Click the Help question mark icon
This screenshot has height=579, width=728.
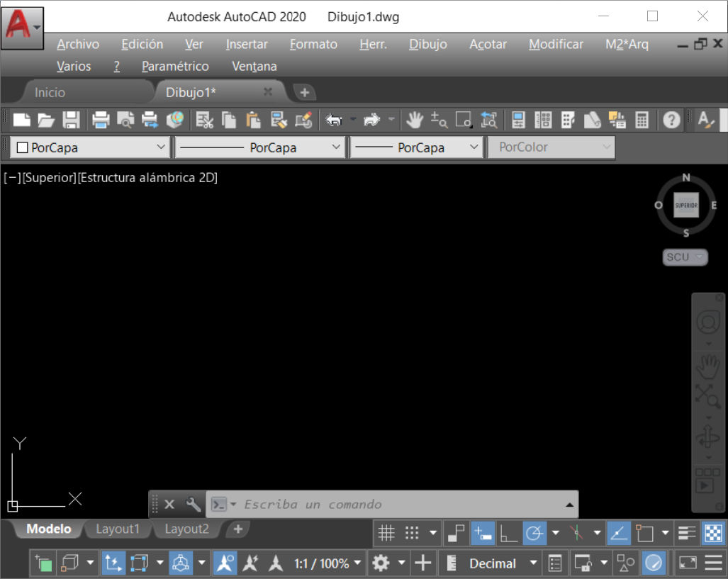[671, 120]
